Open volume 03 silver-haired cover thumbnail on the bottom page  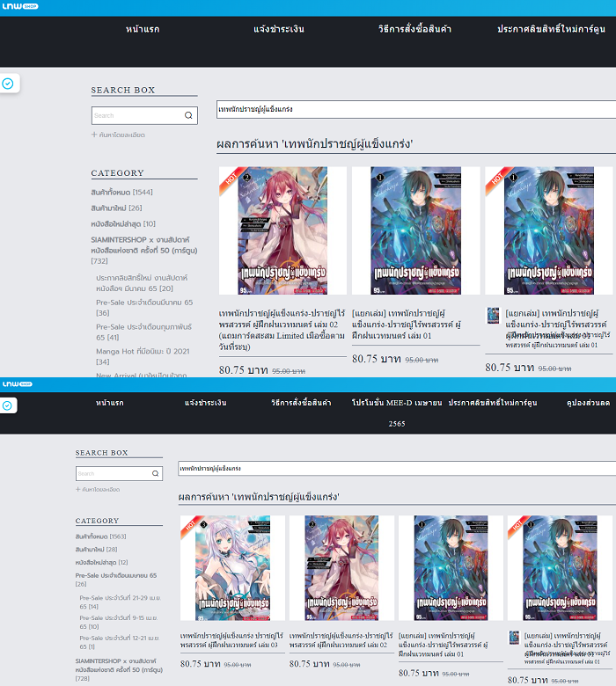[232, 568]
